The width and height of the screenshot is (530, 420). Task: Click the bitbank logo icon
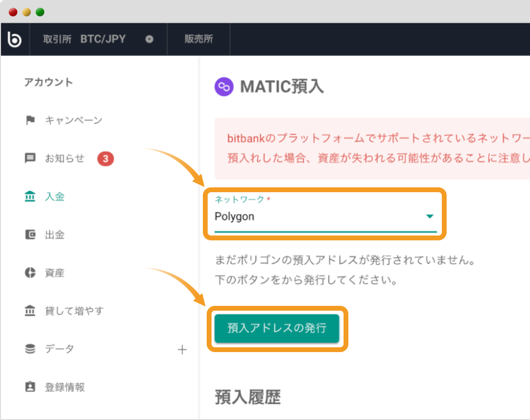pyautogui.click(x=14, y=39)
